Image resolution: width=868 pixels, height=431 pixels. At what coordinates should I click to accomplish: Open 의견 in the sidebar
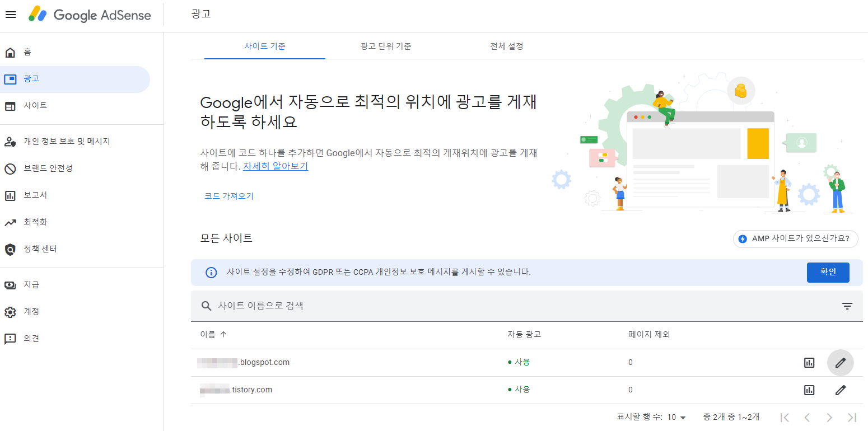point(75,339)
